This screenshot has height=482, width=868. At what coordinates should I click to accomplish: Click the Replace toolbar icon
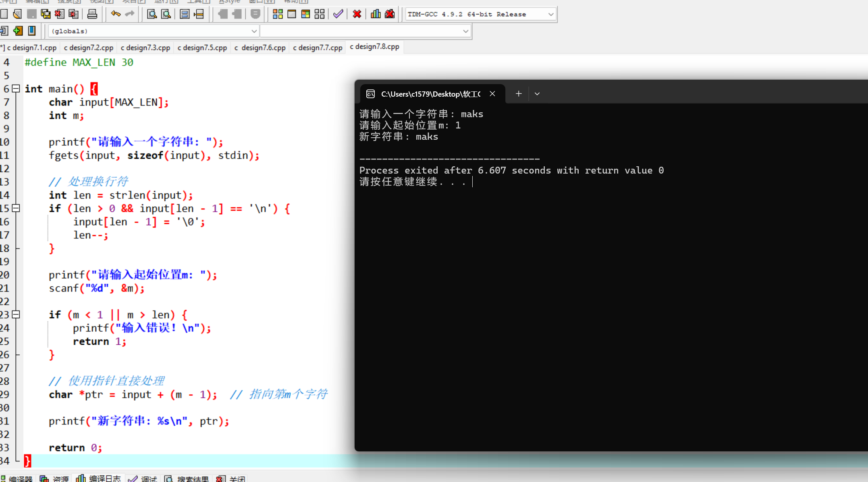click(x=166, y=14)
